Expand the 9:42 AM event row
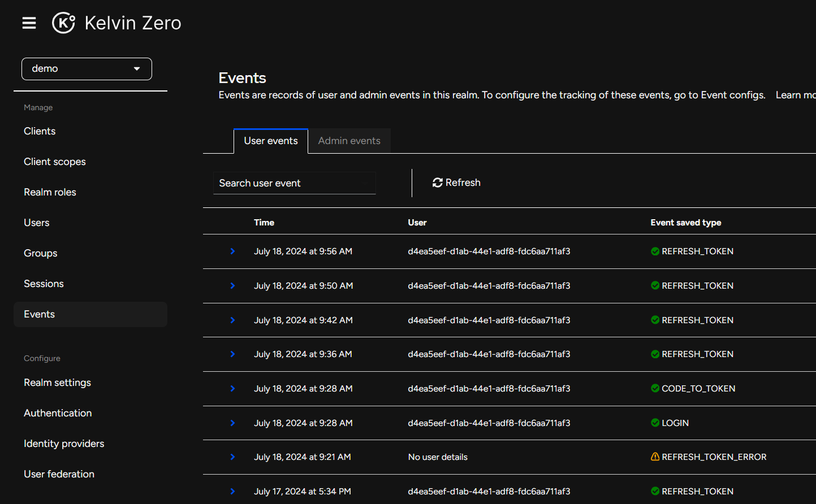The width and height of the screenshot is (816, 504). pos(232,320)
